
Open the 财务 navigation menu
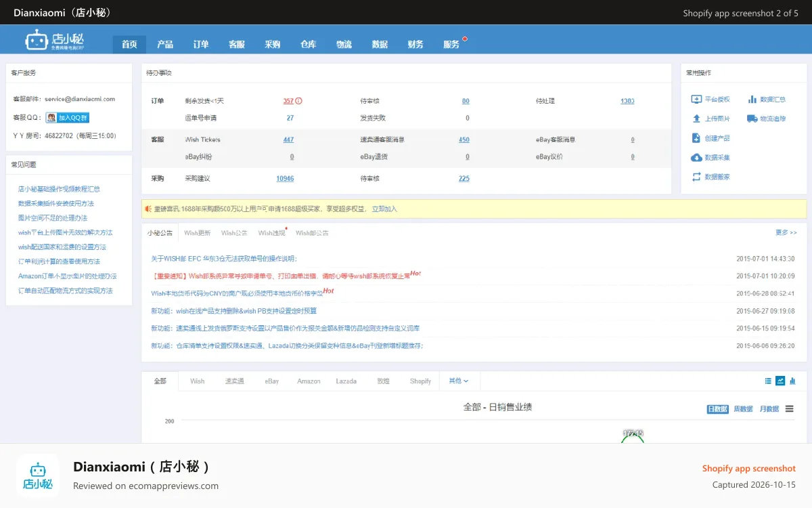pyautogui.click(x=415, y=44)
